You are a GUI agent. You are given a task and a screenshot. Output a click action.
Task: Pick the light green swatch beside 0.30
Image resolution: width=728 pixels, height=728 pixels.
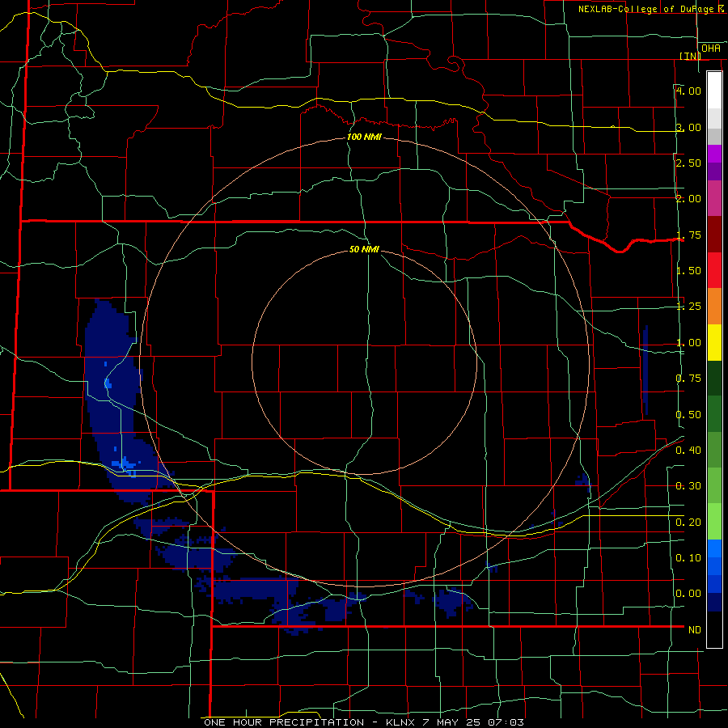714,485
